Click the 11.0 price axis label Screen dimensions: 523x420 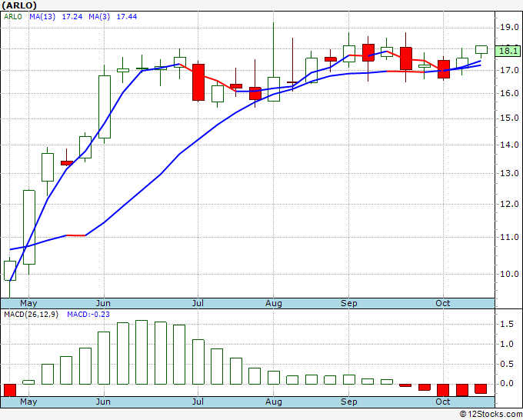[x=509, y=237]
